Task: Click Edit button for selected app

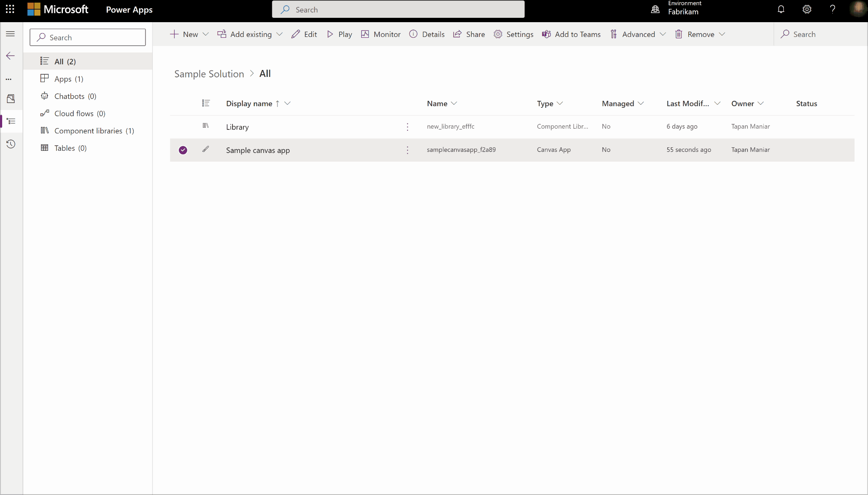Action: pyautogui.click(x=305, y=34)
